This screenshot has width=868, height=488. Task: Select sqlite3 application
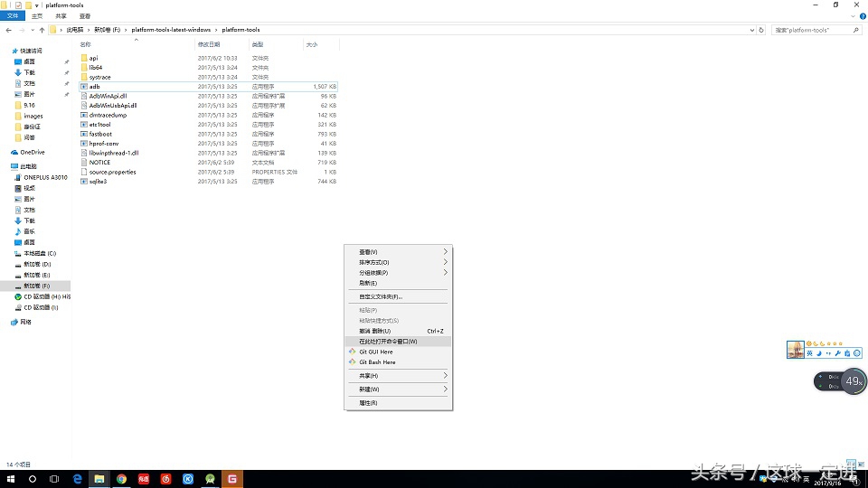98,182
